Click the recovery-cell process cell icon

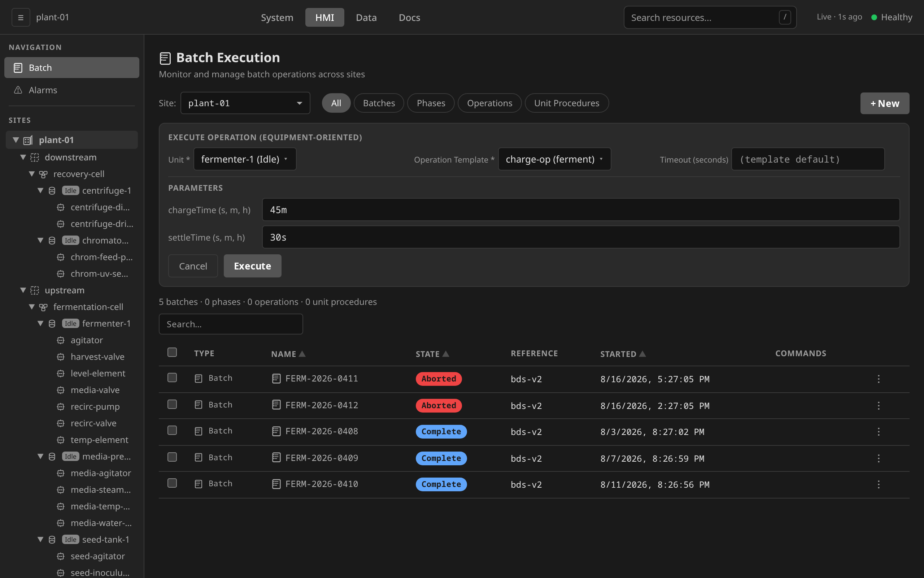click(44, 174)
